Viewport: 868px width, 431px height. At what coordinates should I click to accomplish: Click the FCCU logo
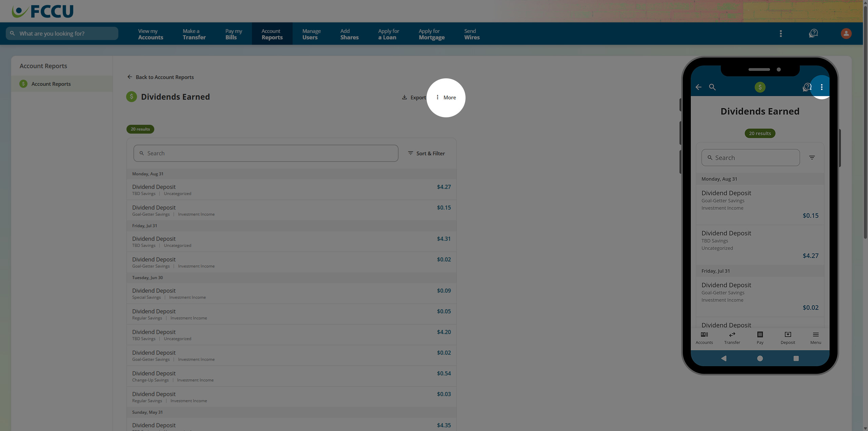pyautogui.click(x=42, y=11)
